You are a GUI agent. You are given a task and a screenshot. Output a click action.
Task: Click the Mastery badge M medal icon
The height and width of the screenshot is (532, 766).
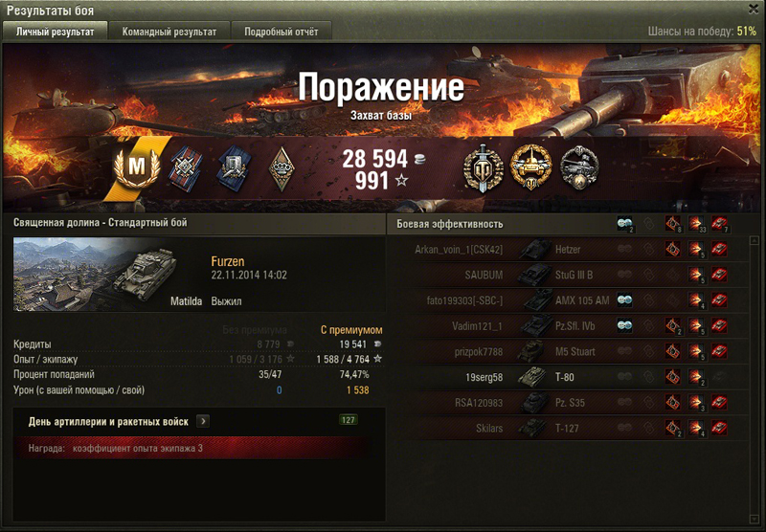[x=137, y=166]
